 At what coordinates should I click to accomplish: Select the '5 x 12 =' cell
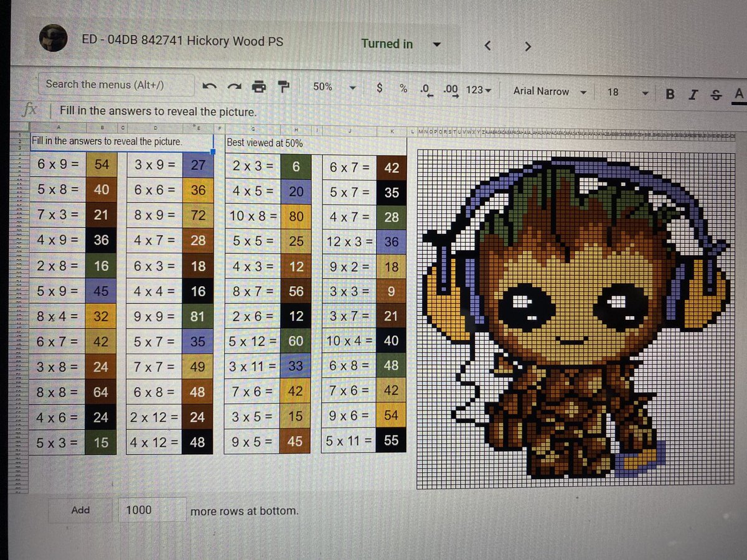coord(253,341)
